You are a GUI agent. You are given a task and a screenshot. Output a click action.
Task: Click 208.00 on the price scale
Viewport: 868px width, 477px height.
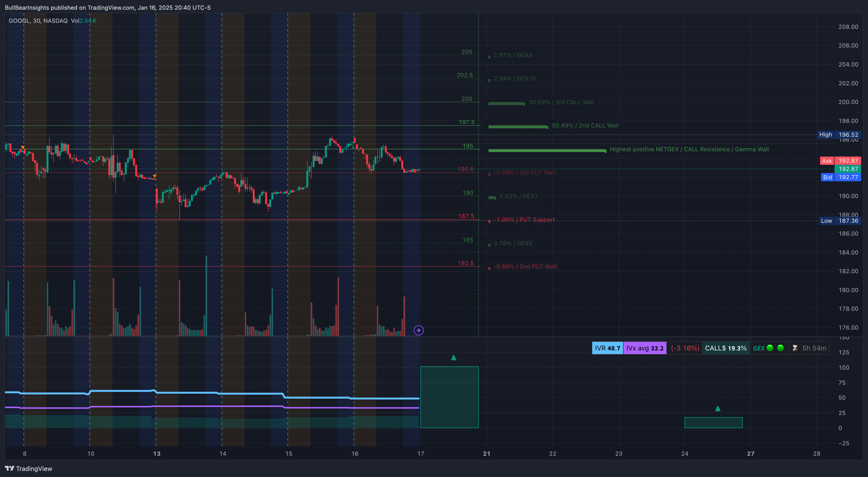click(848, 27)
